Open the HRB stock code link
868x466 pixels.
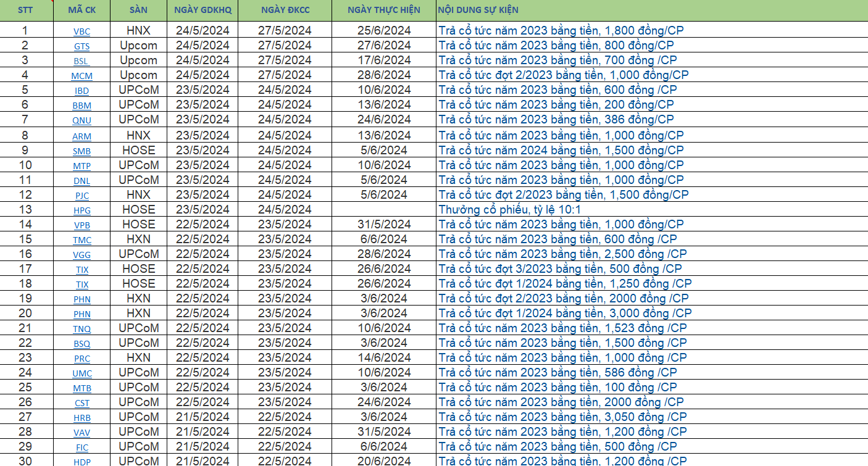coord(81,418)
